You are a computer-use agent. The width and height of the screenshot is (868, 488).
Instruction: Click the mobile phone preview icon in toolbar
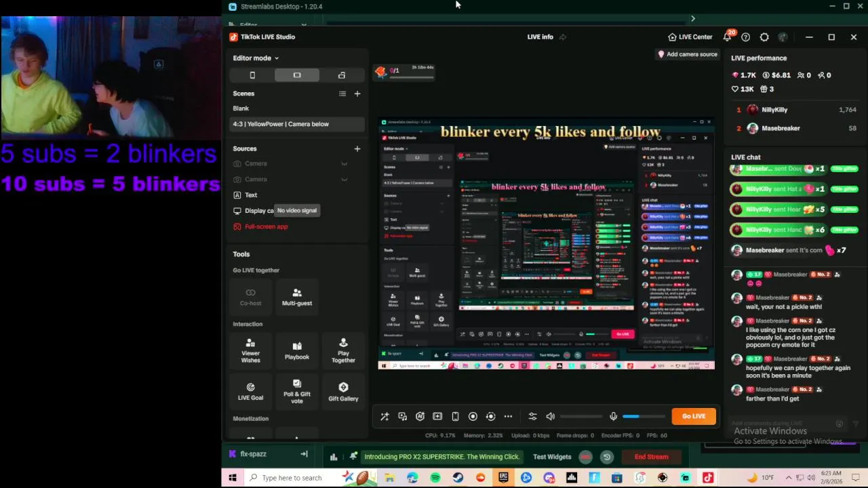pos(455,416)
